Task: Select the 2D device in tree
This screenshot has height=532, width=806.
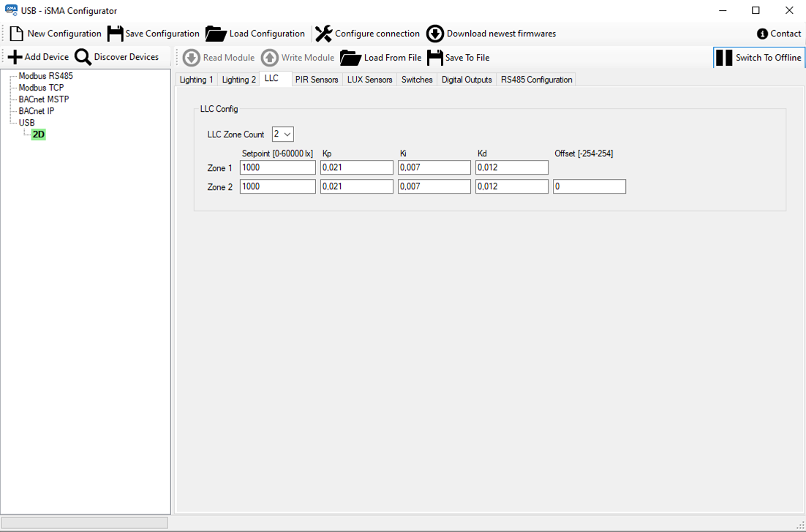Action: [x=39, y=134]
